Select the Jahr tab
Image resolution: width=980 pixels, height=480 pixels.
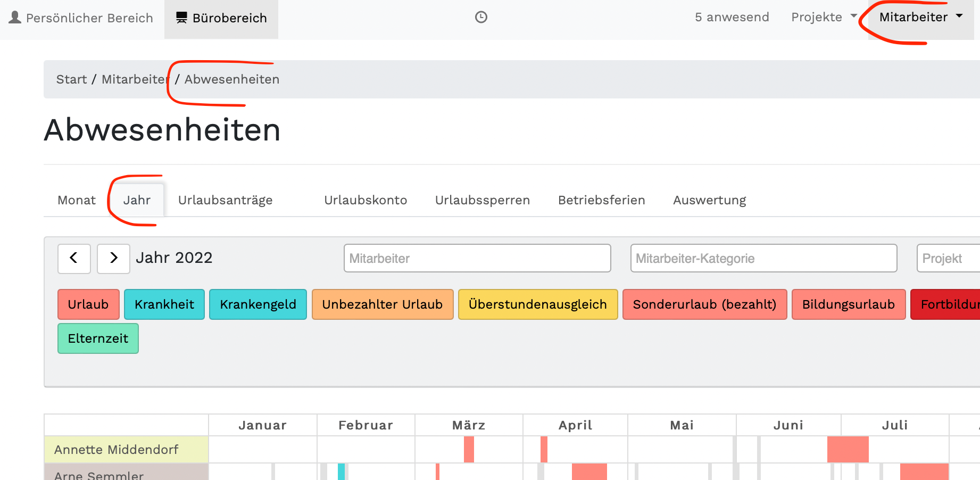[x=137, y=200]
